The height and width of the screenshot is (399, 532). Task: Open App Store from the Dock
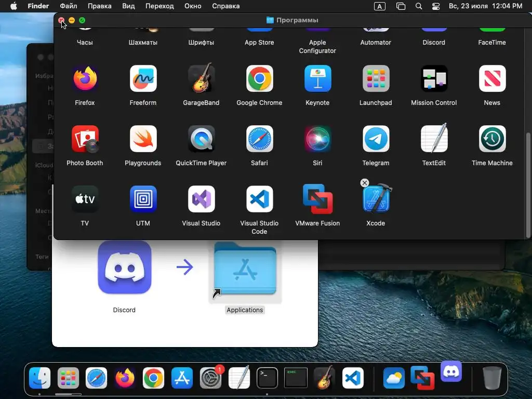coord(182,378)
